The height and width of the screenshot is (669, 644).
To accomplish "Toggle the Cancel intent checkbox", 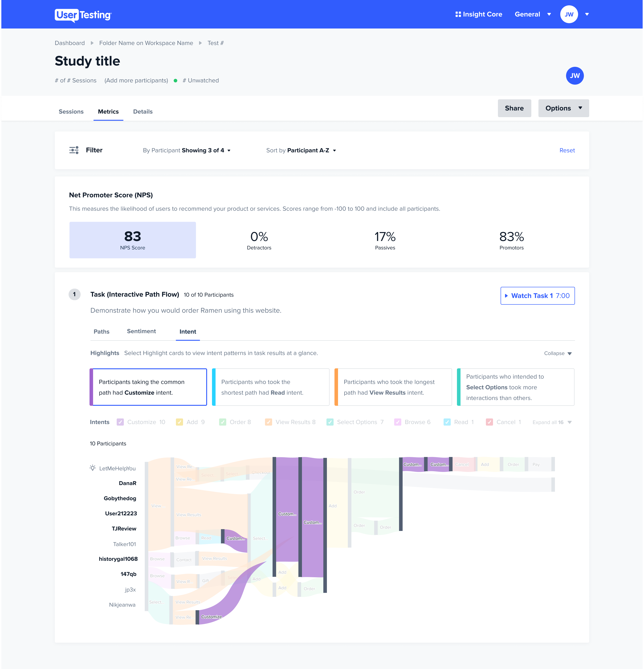I will tap(489, 422).
